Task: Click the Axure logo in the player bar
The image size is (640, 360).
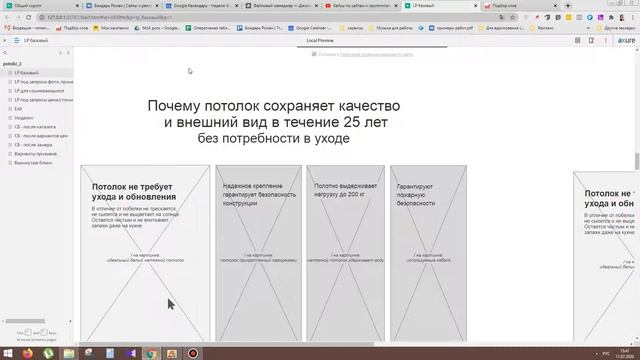Action: coord(627,40)
